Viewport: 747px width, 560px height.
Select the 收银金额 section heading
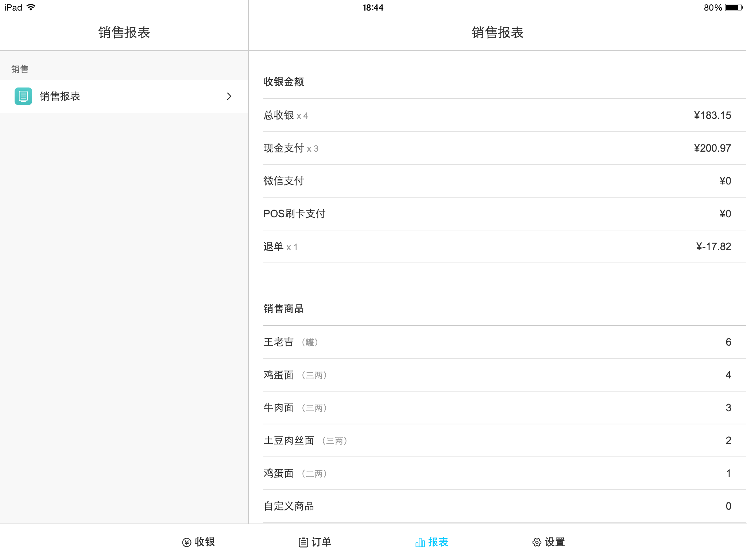284,82
